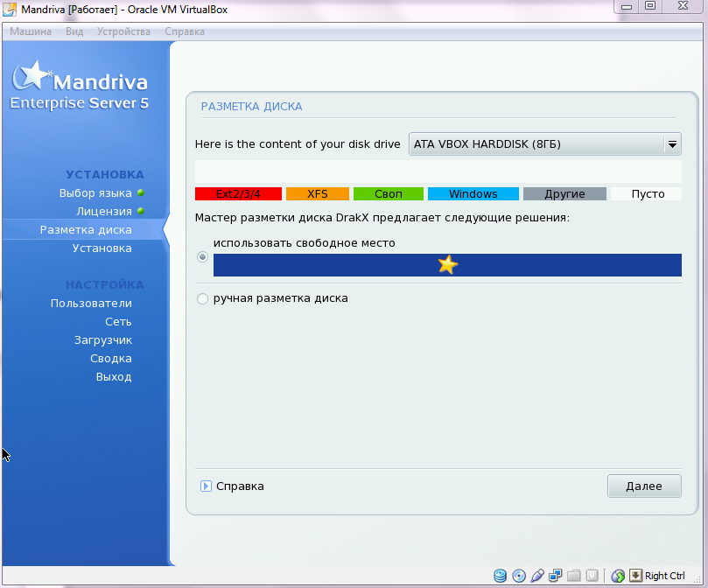Select Загрузчик step in sidebar
This screenshot has height=588, width=708.
(103, 340)
